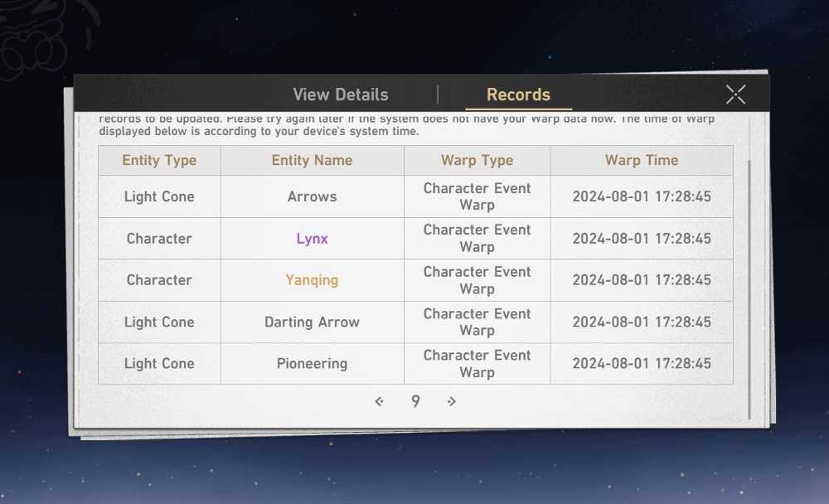
Task: Click the Light Cone cell beside Pioneering
Action: click(x=159, y=364)
